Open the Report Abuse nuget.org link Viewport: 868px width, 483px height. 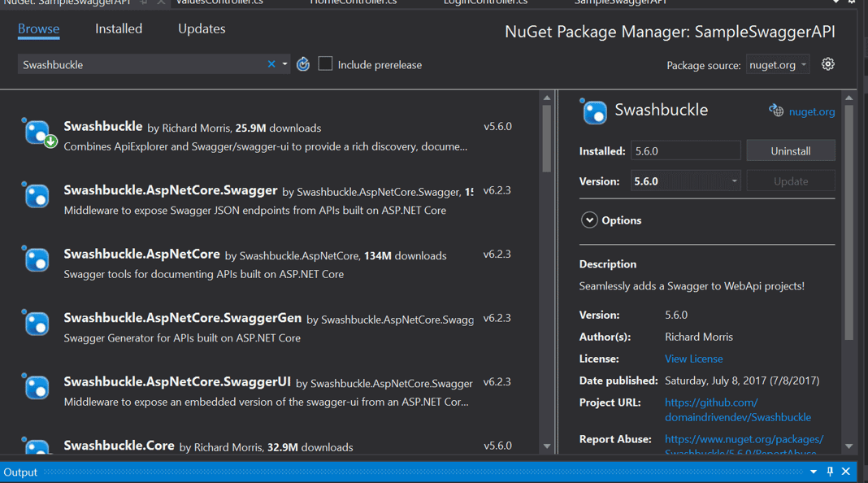tap(744, 446)
